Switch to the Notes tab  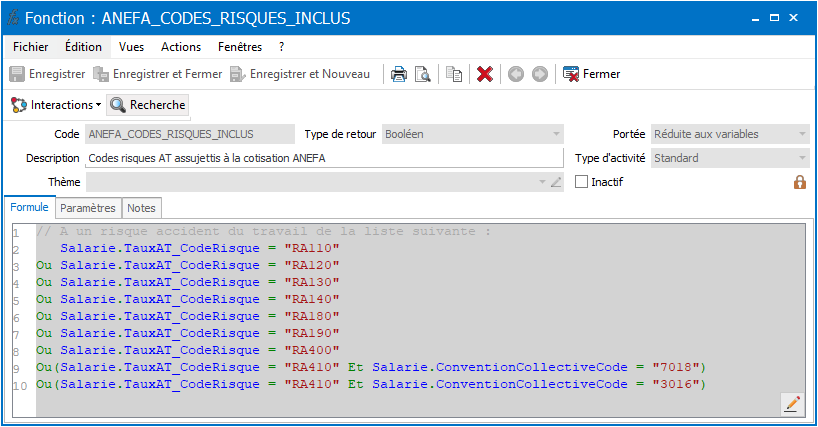pyautogui.click(x=141, y=208)
